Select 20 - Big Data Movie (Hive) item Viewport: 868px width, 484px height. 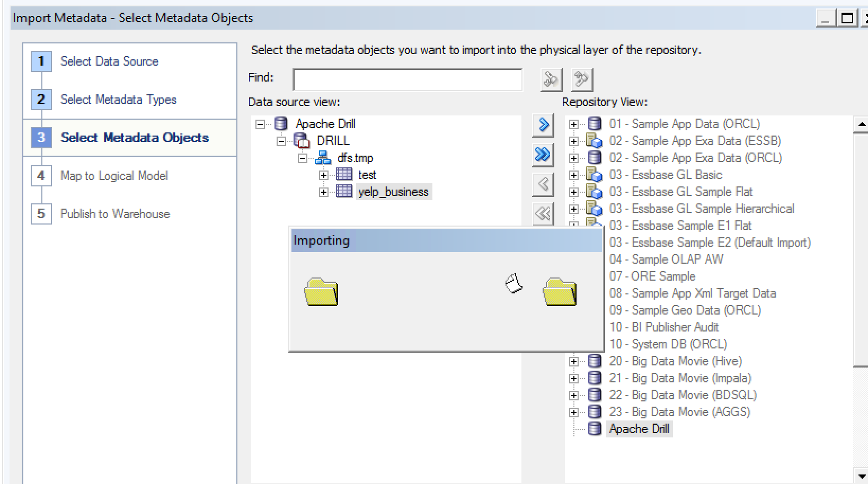tap(675, 361)
